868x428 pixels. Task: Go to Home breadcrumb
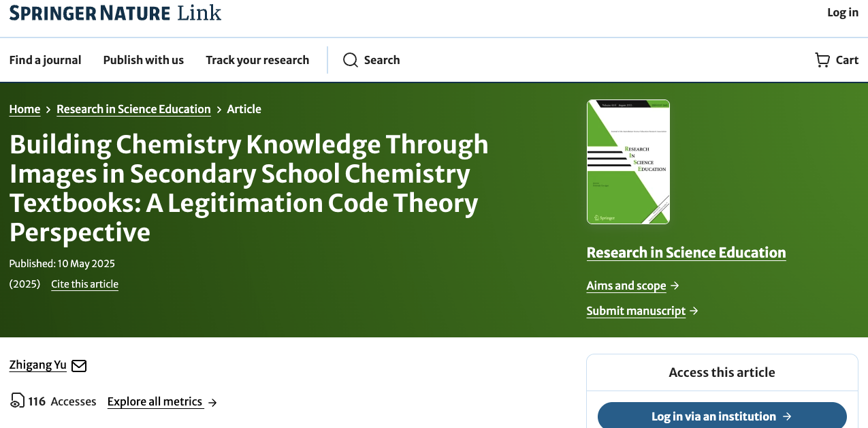(25, 109)
